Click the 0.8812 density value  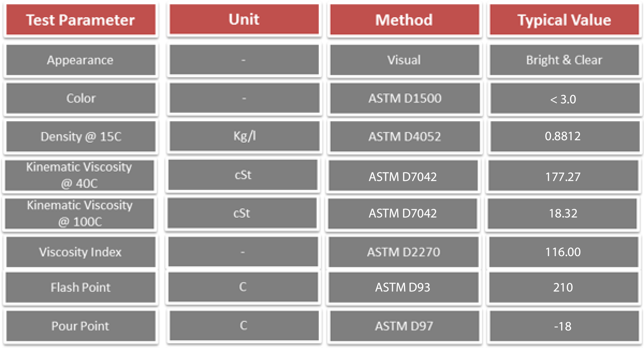coord(563,136)
